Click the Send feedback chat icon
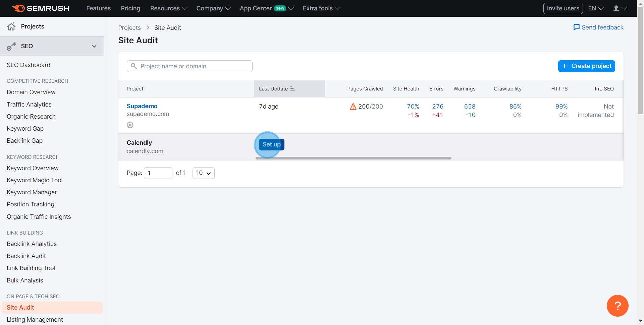644x325 pixels. (576, 27)
